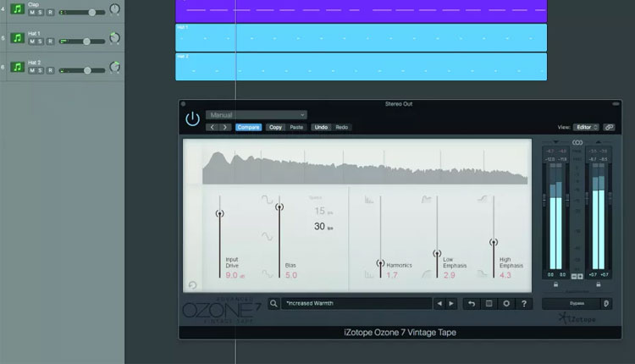Click the Hat 1 track instrument icon
This screenshot has height=364, width=635.
17,39
